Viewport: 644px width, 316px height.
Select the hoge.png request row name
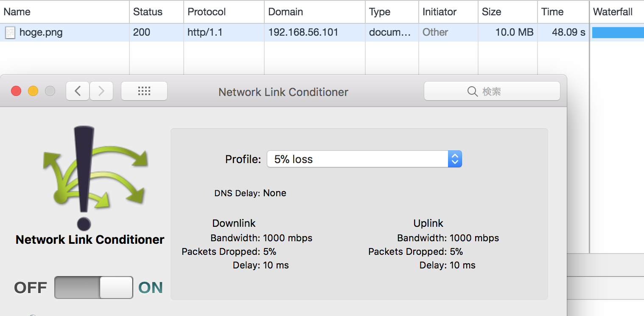click(41, 33)
